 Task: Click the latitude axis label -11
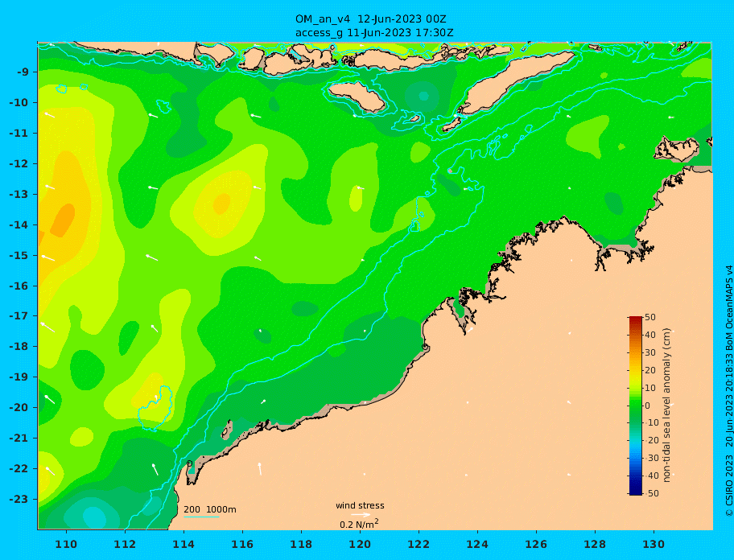(19, 134)
